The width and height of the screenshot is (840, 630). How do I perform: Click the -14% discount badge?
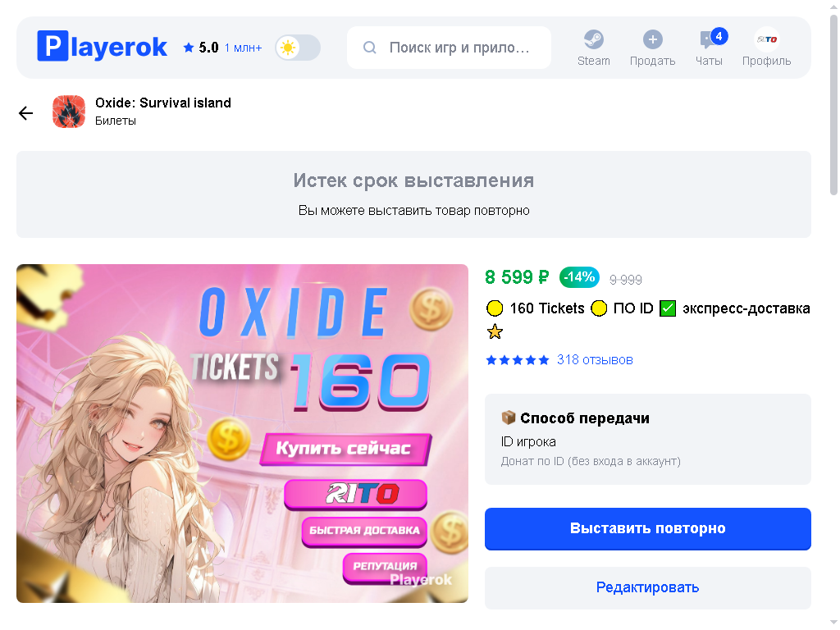(579, 277)
